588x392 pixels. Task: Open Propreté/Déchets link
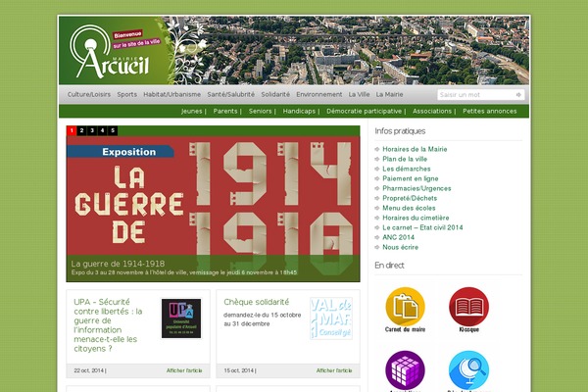click(x=410, y=198)
